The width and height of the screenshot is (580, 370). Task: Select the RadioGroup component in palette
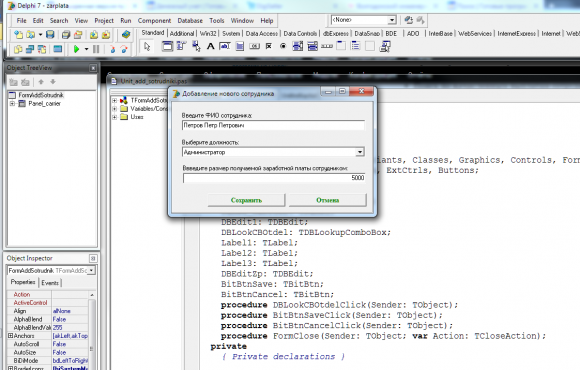355,46
